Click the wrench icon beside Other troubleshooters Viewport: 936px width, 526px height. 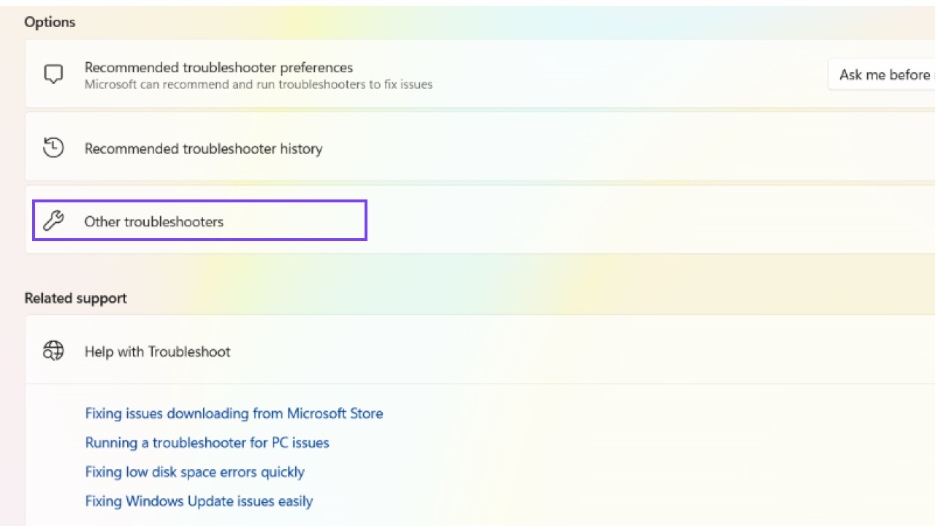53,221
